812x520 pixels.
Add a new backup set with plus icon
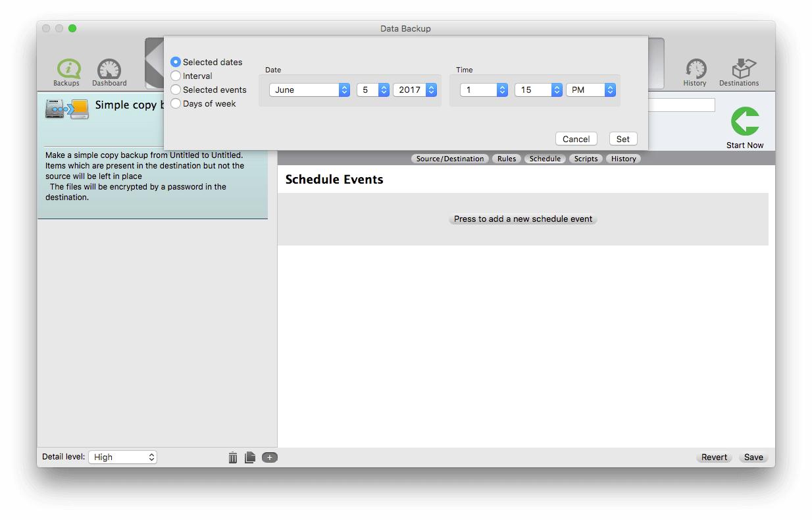click(270, 457)
